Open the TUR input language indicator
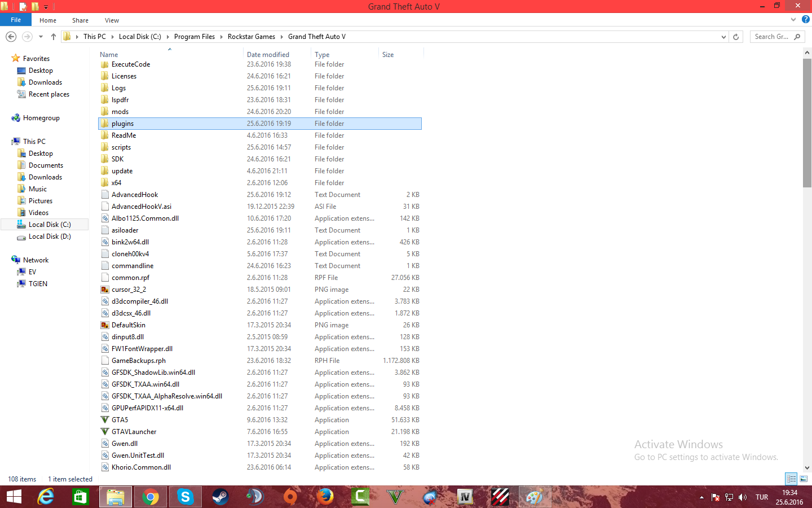Screen dimensions: 812x508 tap(762, 497)
